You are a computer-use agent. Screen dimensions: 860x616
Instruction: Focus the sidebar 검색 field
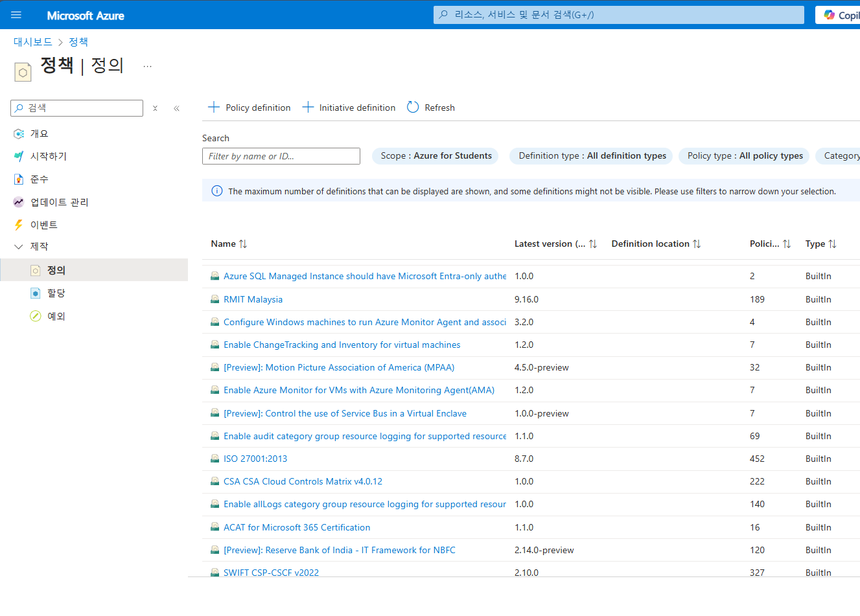(x=77, y=108)
